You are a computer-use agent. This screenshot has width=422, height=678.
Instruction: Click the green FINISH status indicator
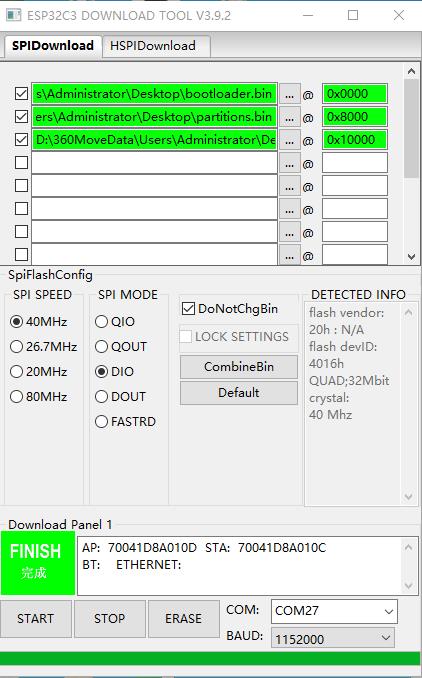[38, 563]
